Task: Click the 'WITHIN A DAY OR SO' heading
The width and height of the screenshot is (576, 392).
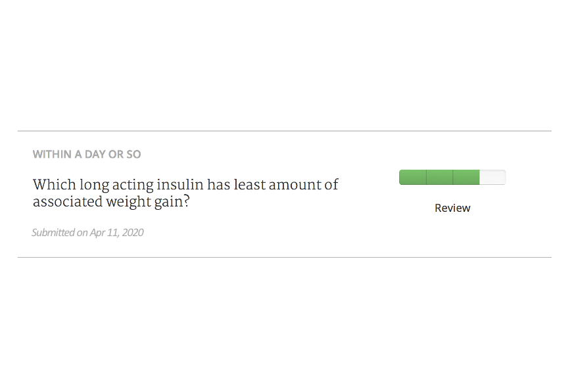Action: tap(87, 155)
